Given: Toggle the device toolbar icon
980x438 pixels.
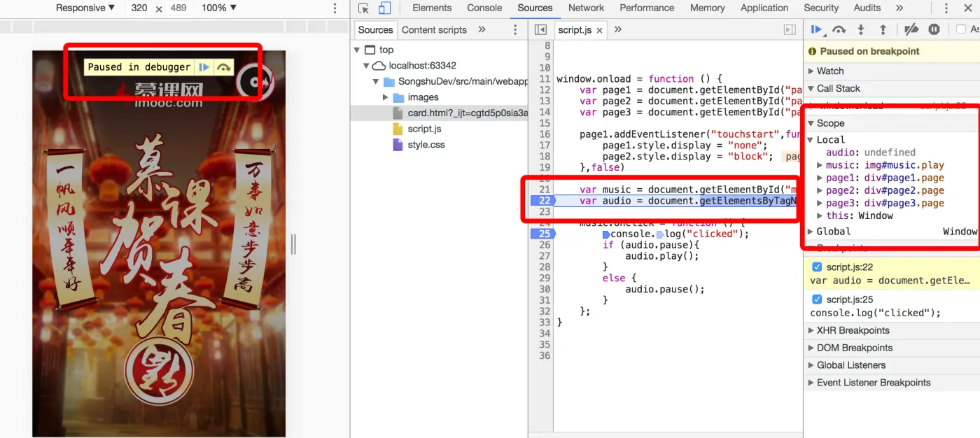Looking at the screenshot, I should click(x=384, y=8).
